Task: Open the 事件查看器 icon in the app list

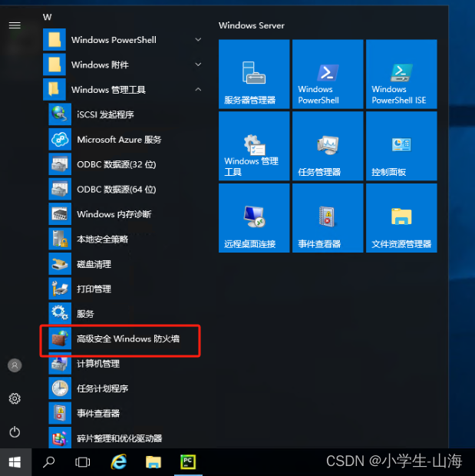Action: [60, 413]
